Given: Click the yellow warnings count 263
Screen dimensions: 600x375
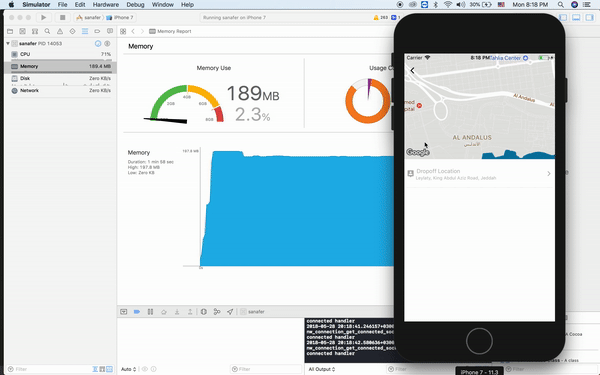Looking at the screenshot, I should (x=381, y=18).
